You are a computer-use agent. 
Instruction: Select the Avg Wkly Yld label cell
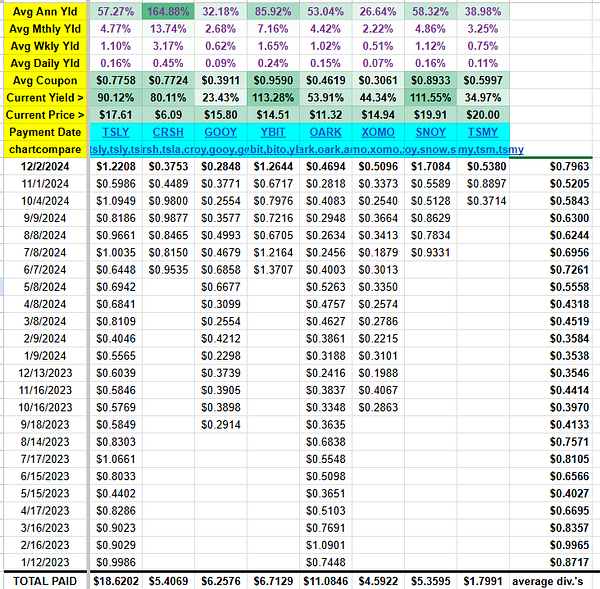tap(45, 46)
